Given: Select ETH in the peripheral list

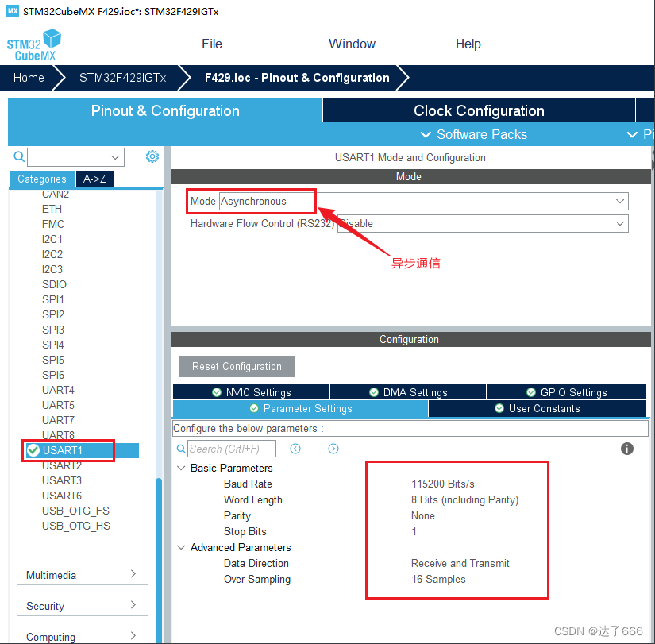Looking at the screenshot, I should coord(52,209).
